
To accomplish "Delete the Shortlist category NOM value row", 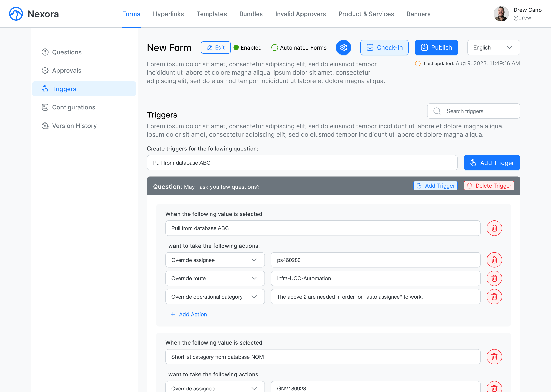I will (494, 357).
